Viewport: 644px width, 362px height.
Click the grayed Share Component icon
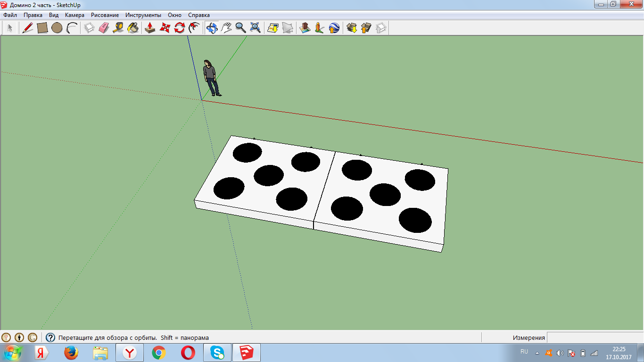[381, 28]
